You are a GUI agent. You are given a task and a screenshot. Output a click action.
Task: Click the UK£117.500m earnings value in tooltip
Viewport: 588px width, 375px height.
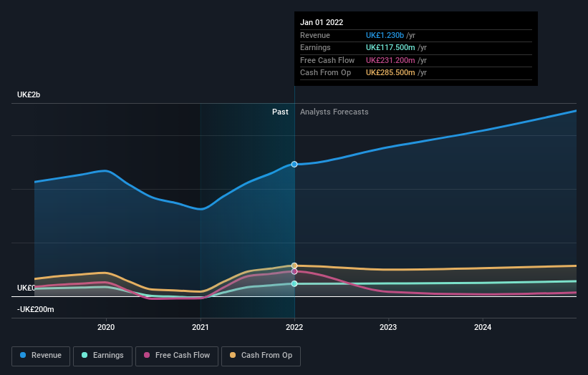(x=390, y=47)
